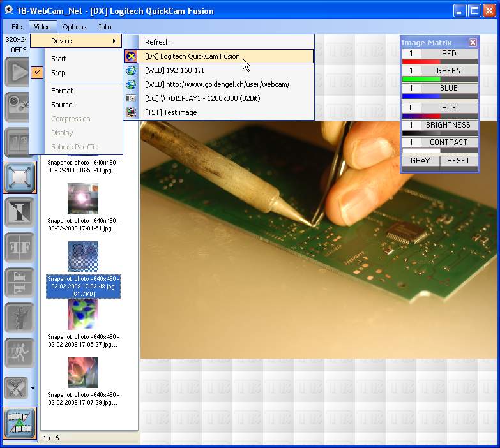Adjust the red slider bar
The width and height of the screenshot is (500, 448).
click(x=440, y=62)
